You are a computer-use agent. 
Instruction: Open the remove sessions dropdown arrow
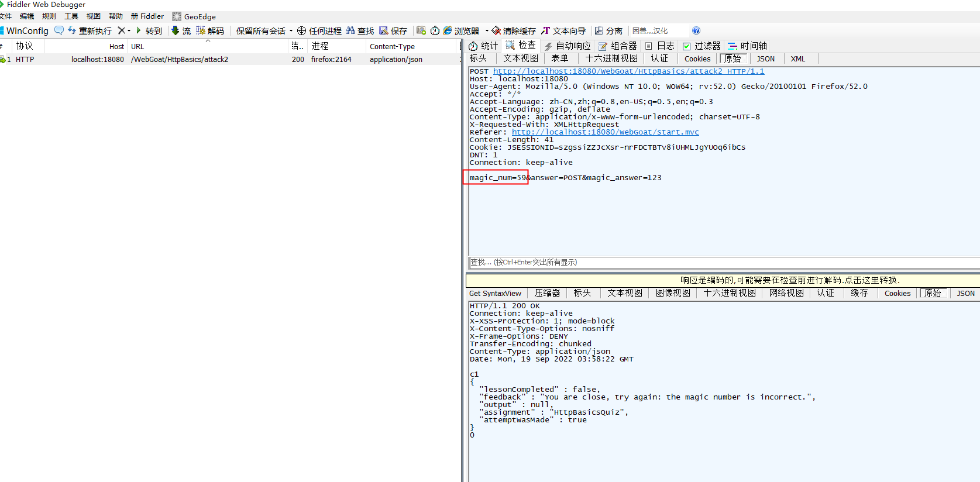coord(129,31)
